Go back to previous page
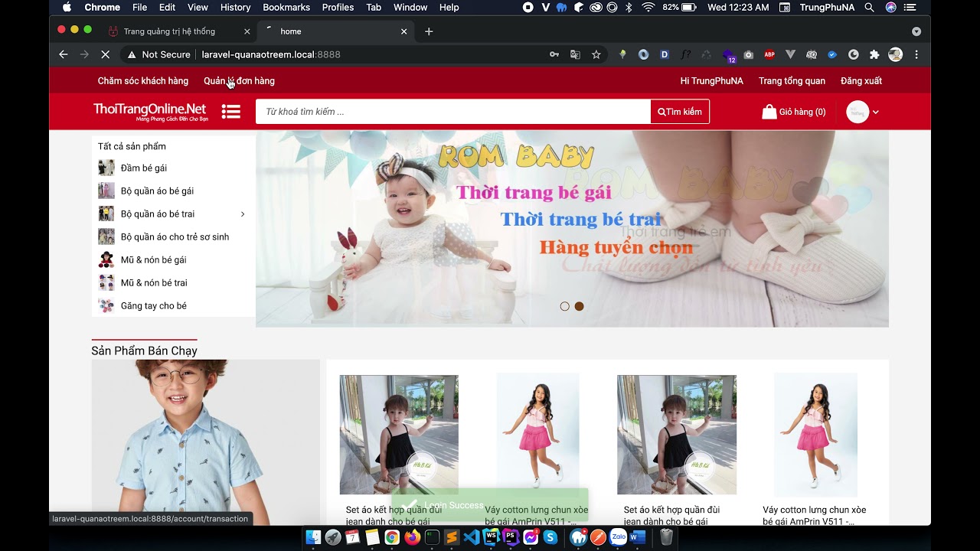The height and width of the screenshot is (551, 980). pos(64,54)
